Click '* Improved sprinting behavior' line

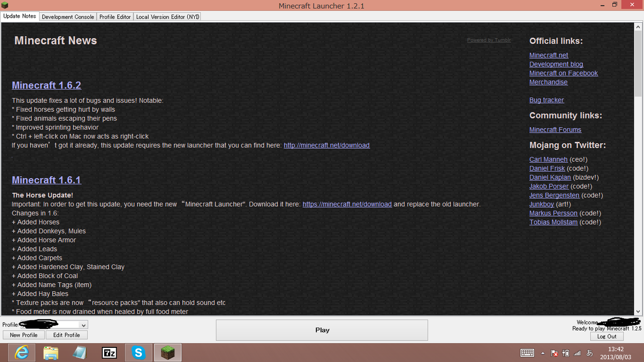coord(55,128)
